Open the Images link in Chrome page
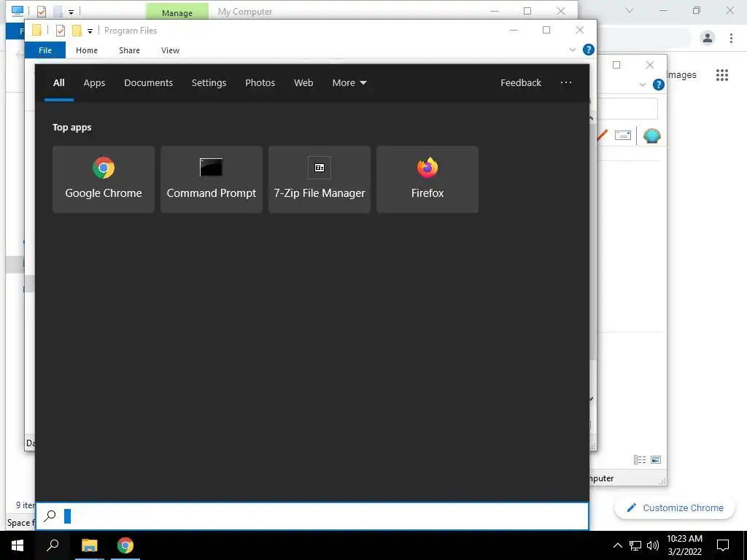Screen dimensions: 747x560 pyautogui.click(x=682, y=75)
